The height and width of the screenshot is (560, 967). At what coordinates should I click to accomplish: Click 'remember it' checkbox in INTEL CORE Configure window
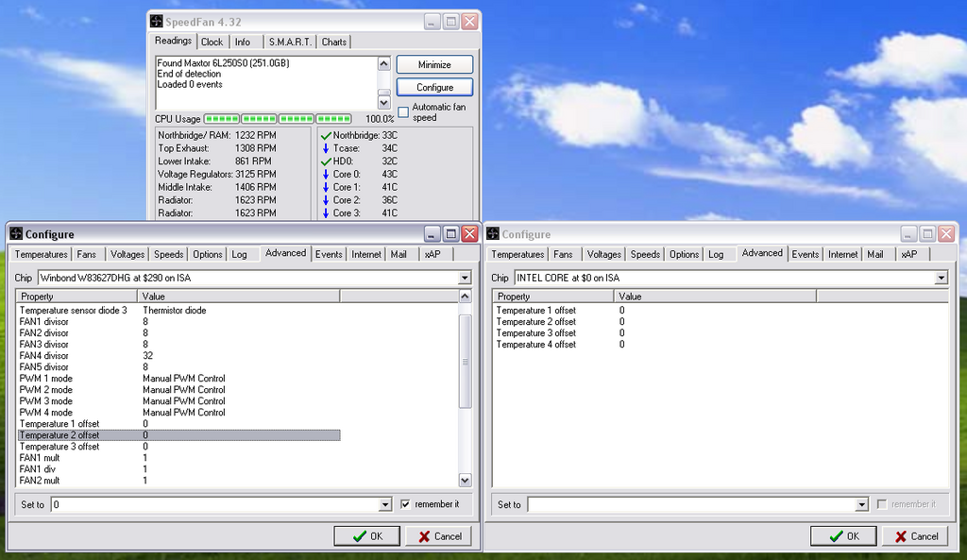tap(882, 504)
